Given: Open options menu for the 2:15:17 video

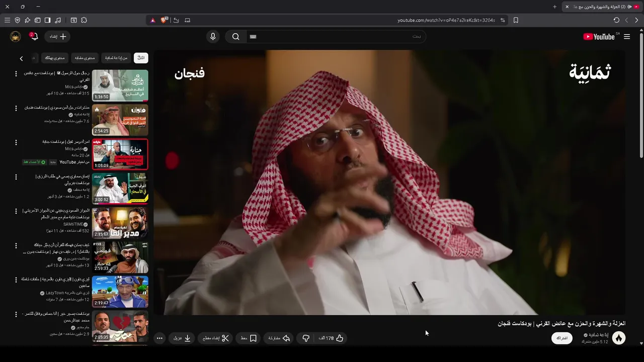Looking at the screenshot, I should pos(16,211).
